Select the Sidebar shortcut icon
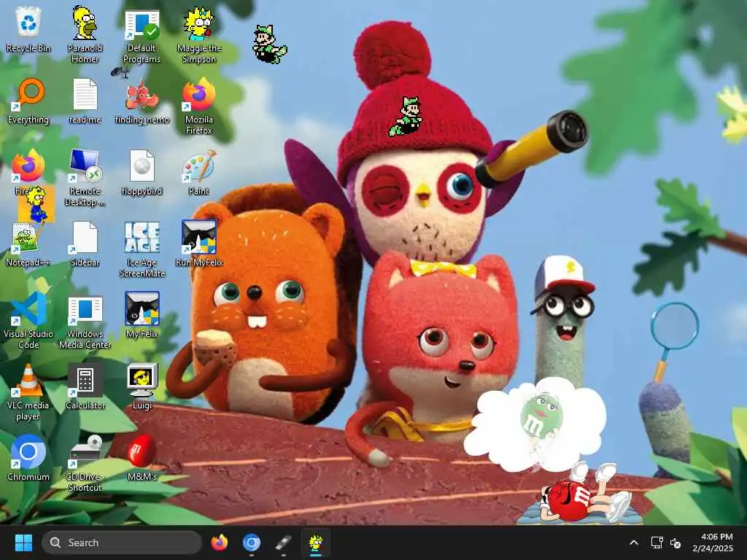Image resolution: width=747 pixels, height=560 pixels. [85, 244]
